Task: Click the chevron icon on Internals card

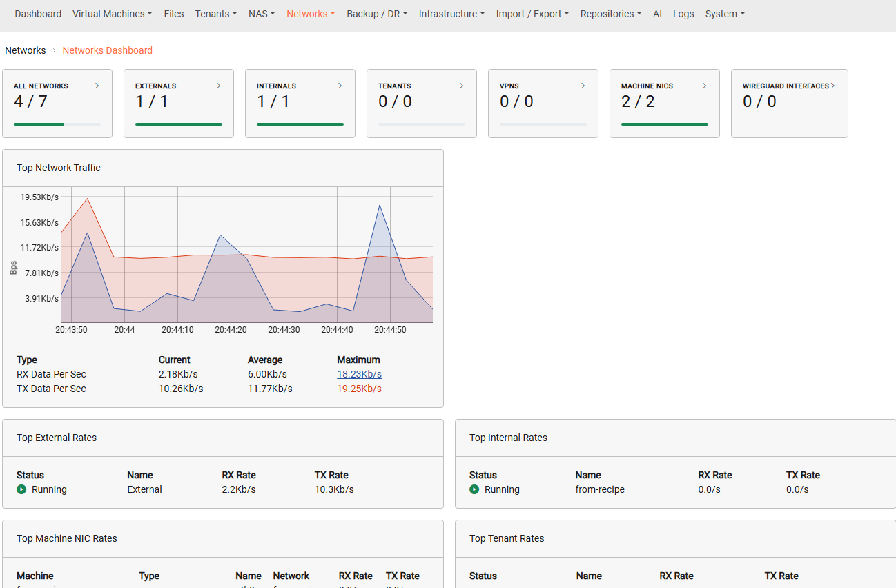Action: point(340,86)
